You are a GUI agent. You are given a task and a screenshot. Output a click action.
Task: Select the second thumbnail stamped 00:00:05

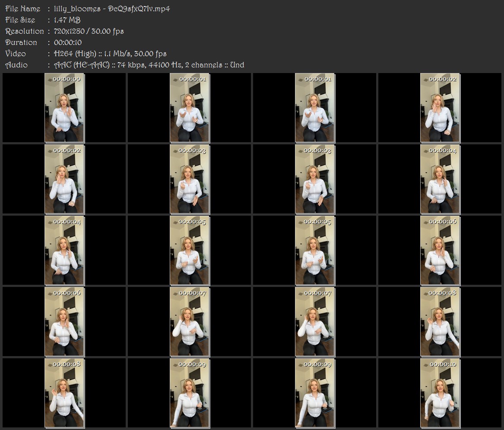(315, 251)
